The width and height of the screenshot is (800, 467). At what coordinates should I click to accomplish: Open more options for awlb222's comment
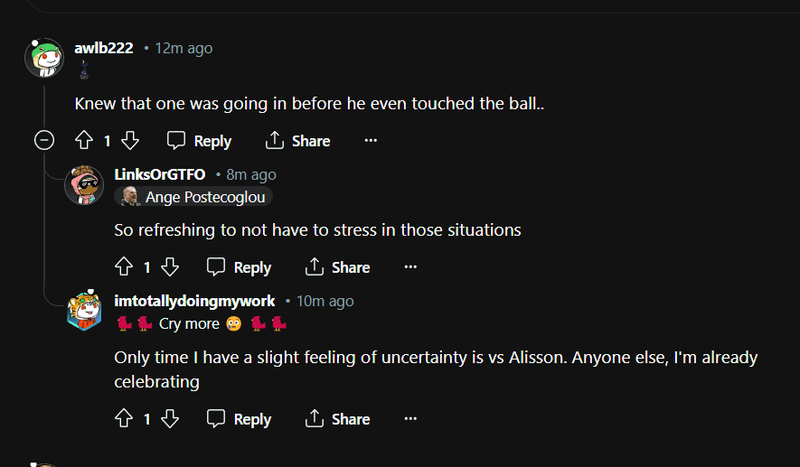point(371,141)
